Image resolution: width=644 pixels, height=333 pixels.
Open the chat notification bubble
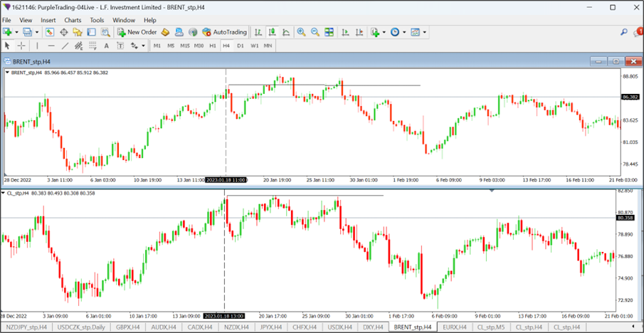(x=638, y=31)
